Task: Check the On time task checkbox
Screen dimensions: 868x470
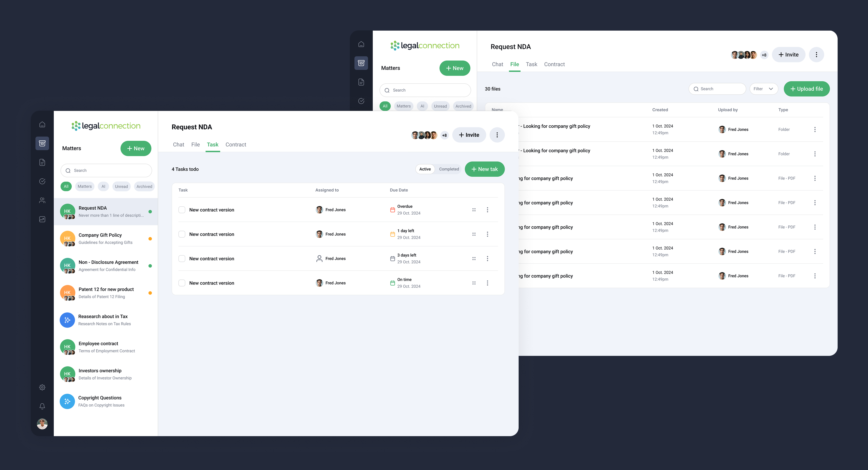Action: pyautogui.click(x=182, y=283)
